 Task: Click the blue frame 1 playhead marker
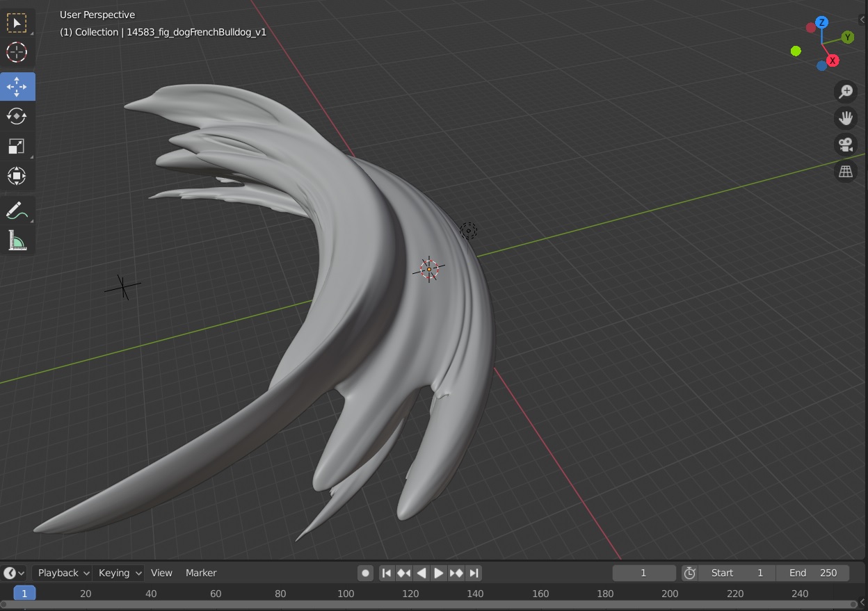tap(24, 593)
